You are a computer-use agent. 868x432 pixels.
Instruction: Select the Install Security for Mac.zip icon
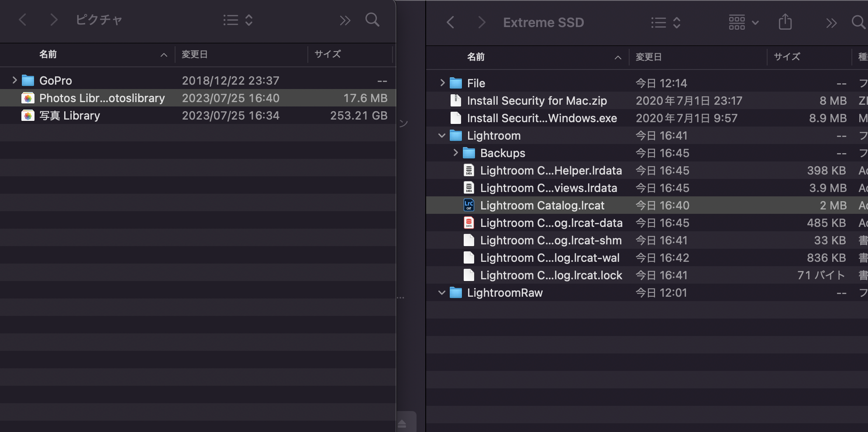456,101
